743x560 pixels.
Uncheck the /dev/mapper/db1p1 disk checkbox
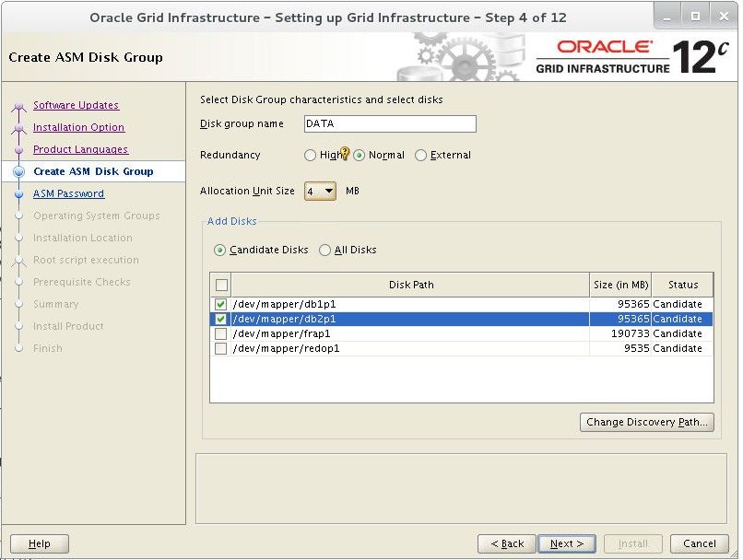point(220,304)
